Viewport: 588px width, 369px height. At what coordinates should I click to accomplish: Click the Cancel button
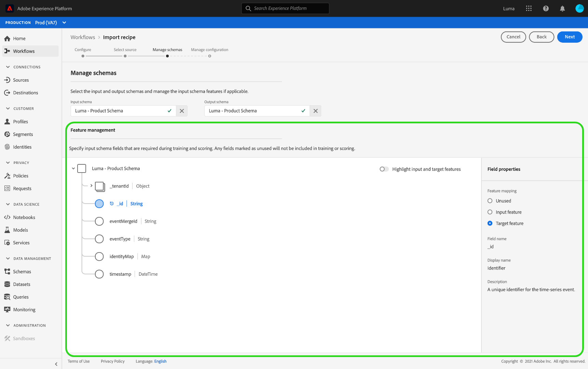pyautogui.click(x=514, y=37)
